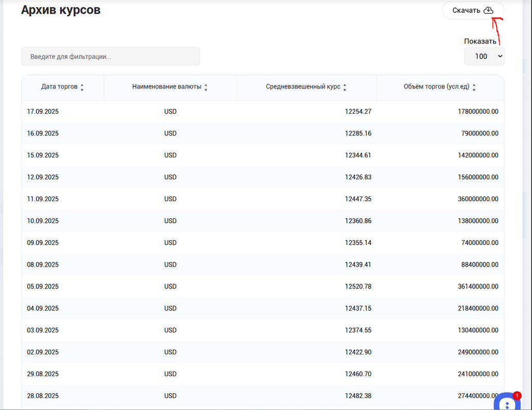Click the cloud download icon beside Скачать
Screen dimensions: 532x410
point(488,10)
